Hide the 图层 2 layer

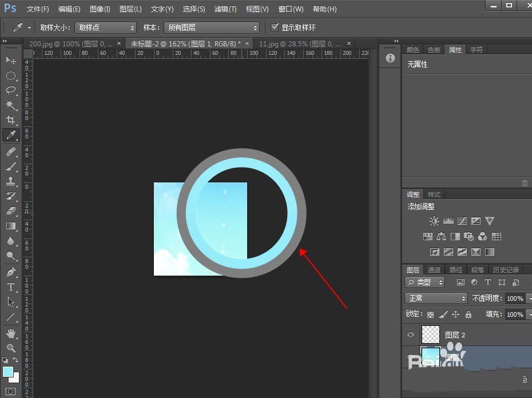[x=411, y=335]
